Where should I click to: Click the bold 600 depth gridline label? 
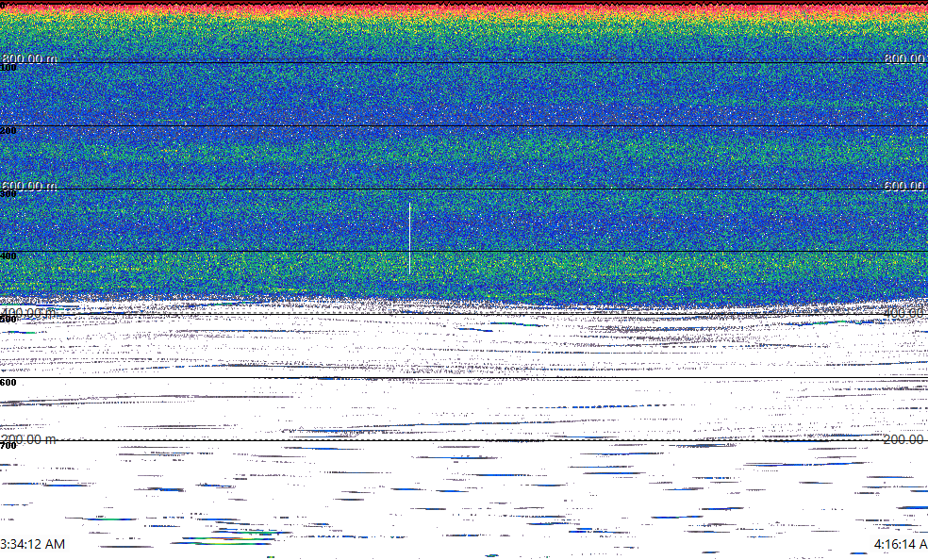8,383
